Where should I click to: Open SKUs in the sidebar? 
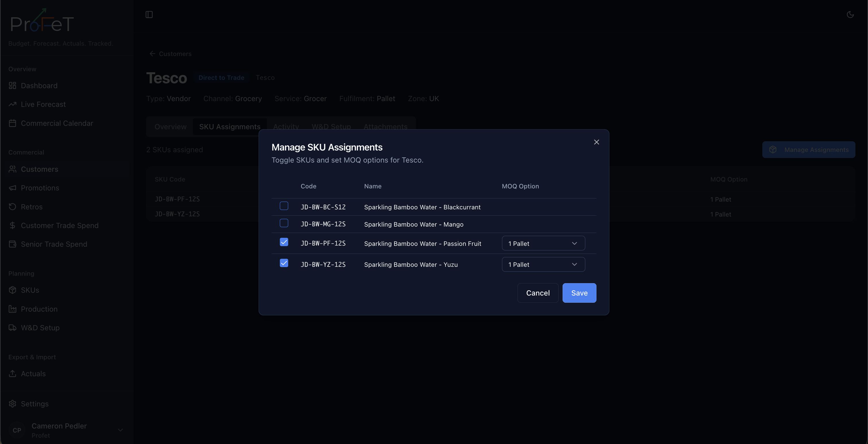(x=67, y=290)
